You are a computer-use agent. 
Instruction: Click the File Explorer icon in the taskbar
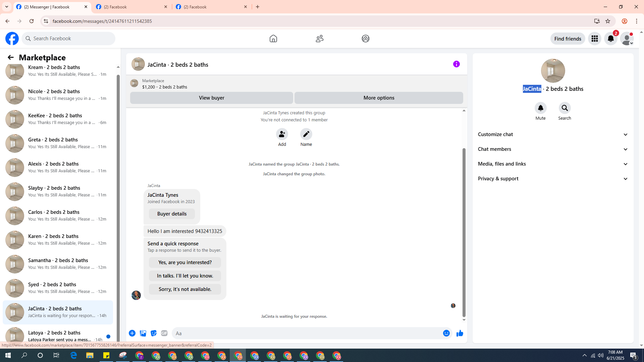(90, 355)
